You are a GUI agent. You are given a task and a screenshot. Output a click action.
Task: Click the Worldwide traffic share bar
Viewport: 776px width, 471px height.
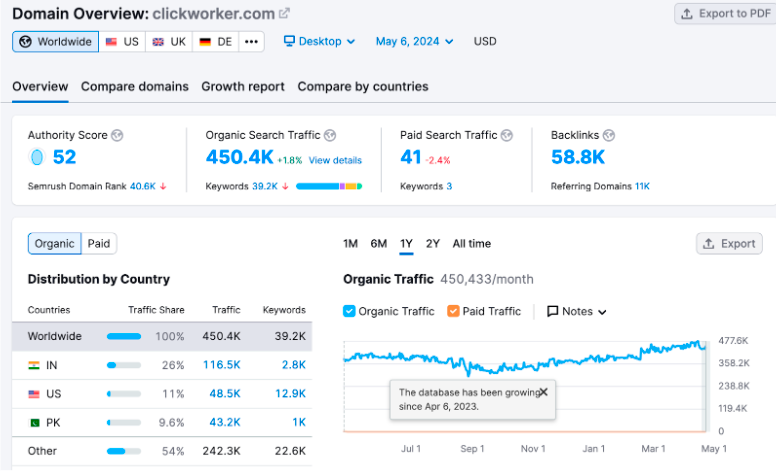124,337
